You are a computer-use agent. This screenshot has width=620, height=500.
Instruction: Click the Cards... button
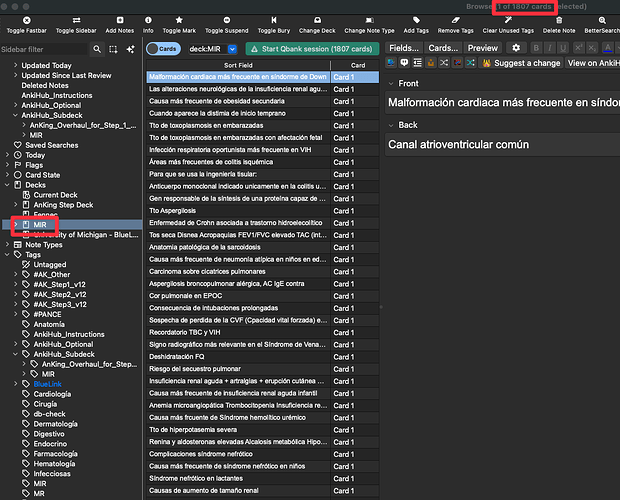coord(443,48)
